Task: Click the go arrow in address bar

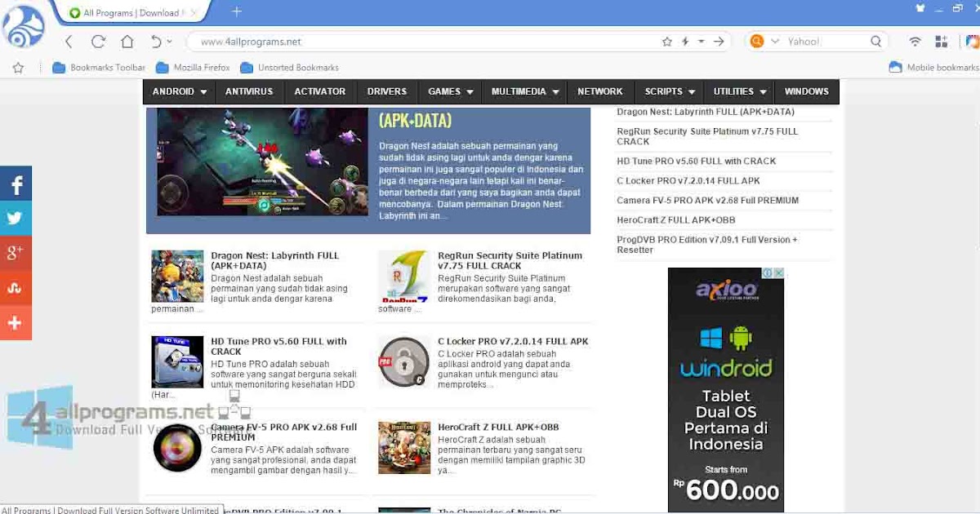Action: 719,42
